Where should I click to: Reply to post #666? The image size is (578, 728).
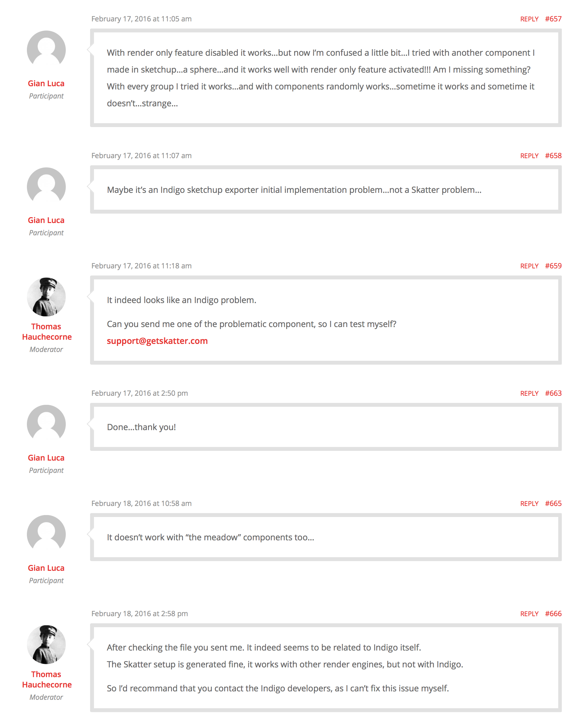(529, 613)
